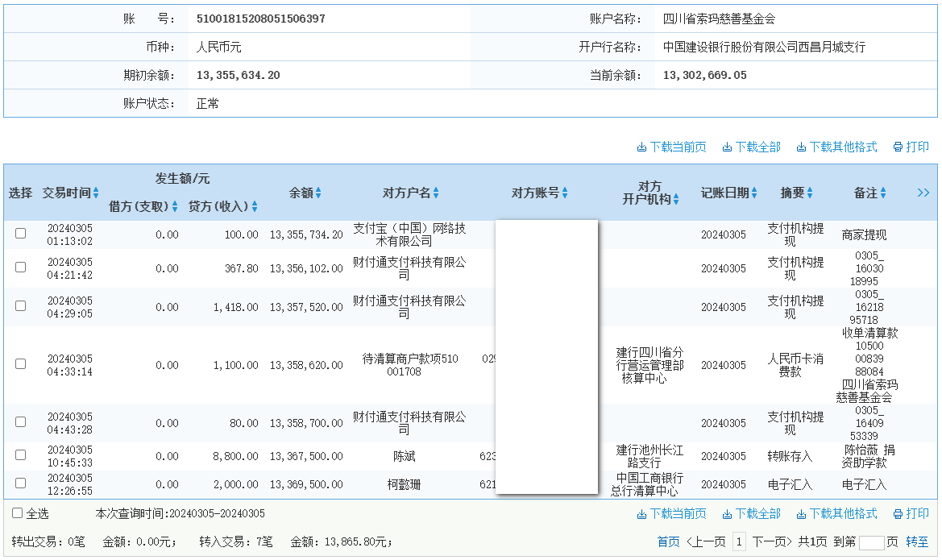Click the 选择 column header
Image resolution: width=942 pixels, height=560 pixels.
[20, 193]
